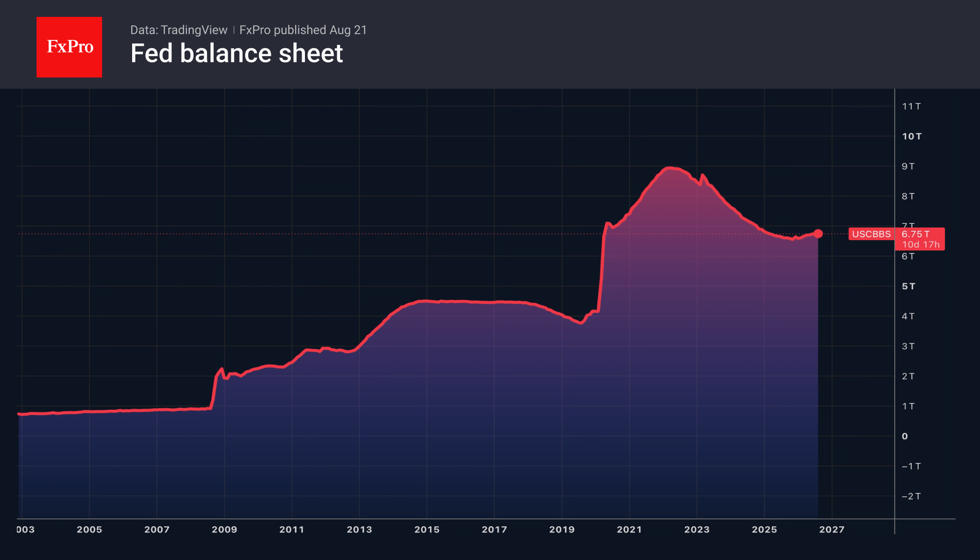Click the 10 T price axis label
Viewport: 980px width, 560px height.
pyautogui.click(x=912, y=136)
